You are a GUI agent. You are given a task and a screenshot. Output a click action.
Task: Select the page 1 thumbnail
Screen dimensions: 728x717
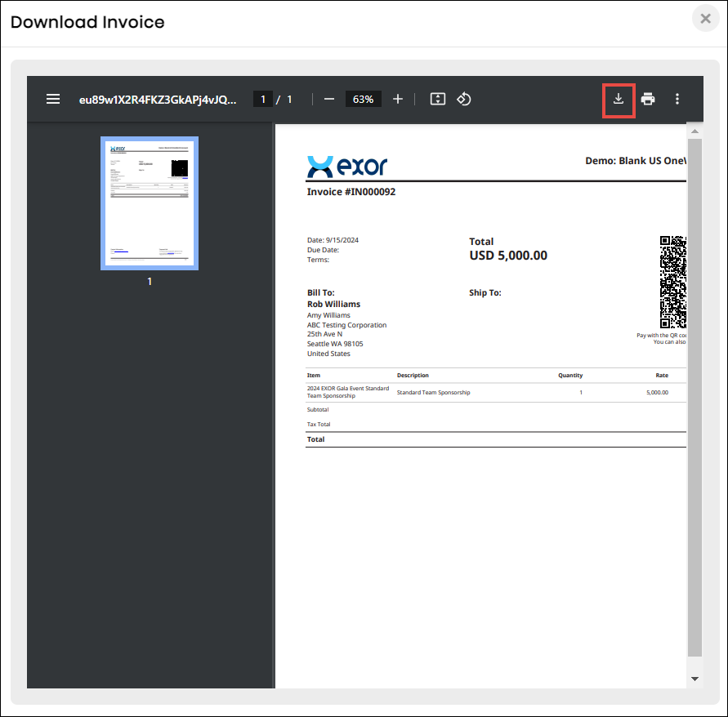coord(150,203)
